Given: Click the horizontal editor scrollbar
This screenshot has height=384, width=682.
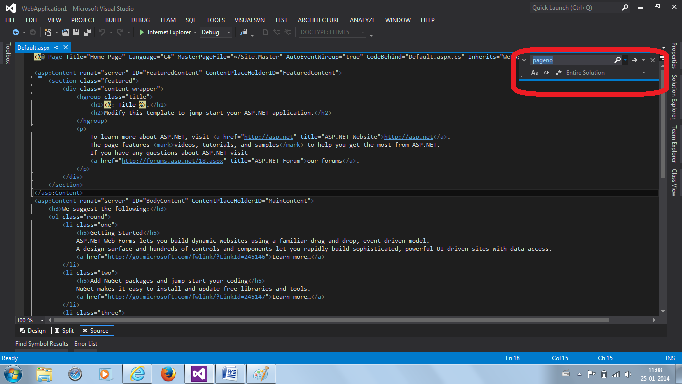Looking at the screenshot, I should click(x=331, y=320).
